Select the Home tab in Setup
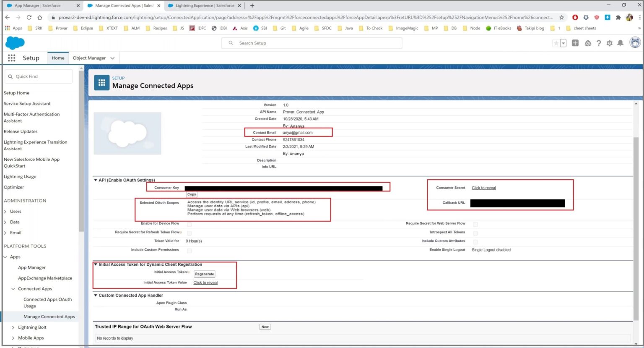 pyautogui.click(x=57, y=58)
